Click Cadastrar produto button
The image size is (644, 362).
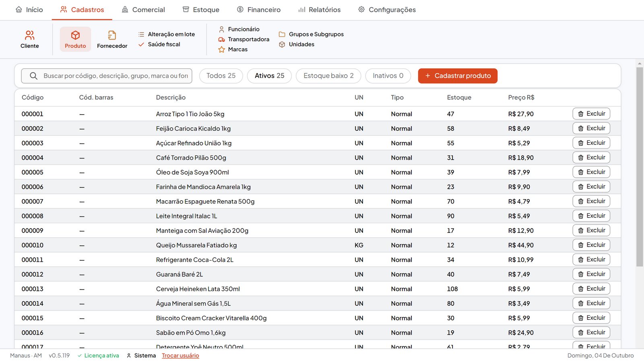(x=458, y=76)
